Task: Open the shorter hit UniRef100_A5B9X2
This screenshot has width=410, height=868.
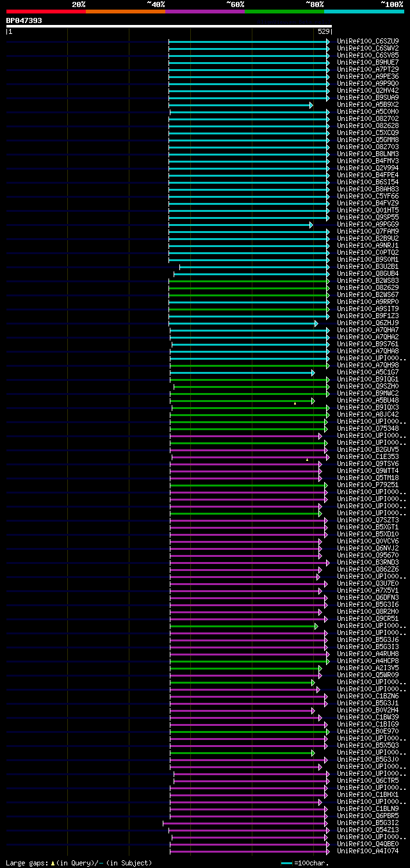Action: [368, 104]
